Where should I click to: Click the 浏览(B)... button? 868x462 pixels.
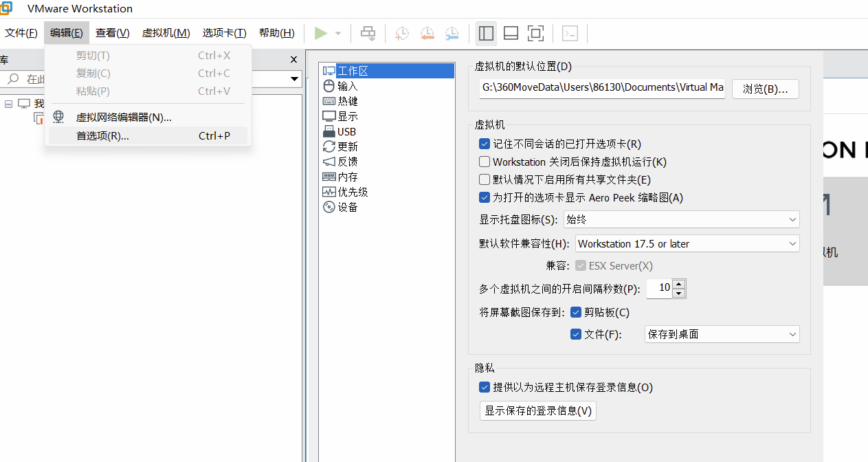point(766,89)
